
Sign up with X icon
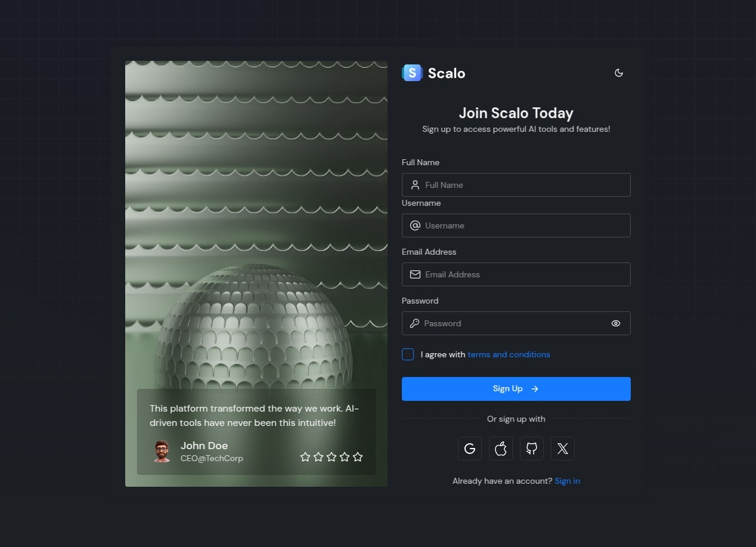coord(563,449)
